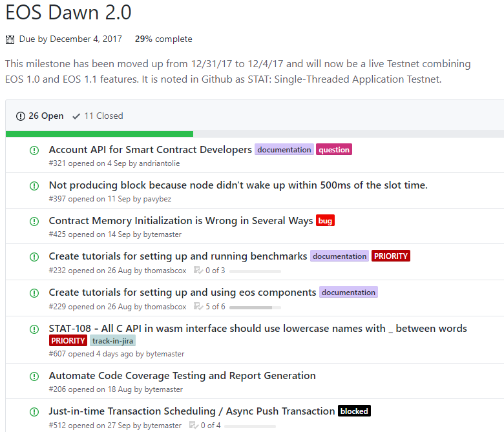Filter by documentation label on Account API issue
Image resolution: width=504 pixels, height=432 pixels.
coord(284,150)
